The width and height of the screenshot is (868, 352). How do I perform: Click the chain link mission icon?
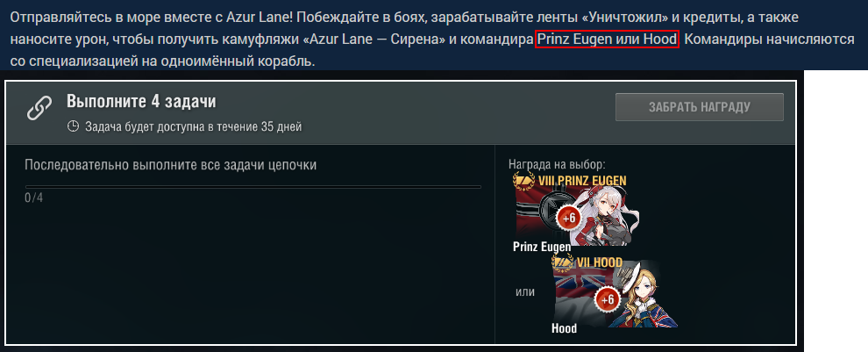click(39, 108)
